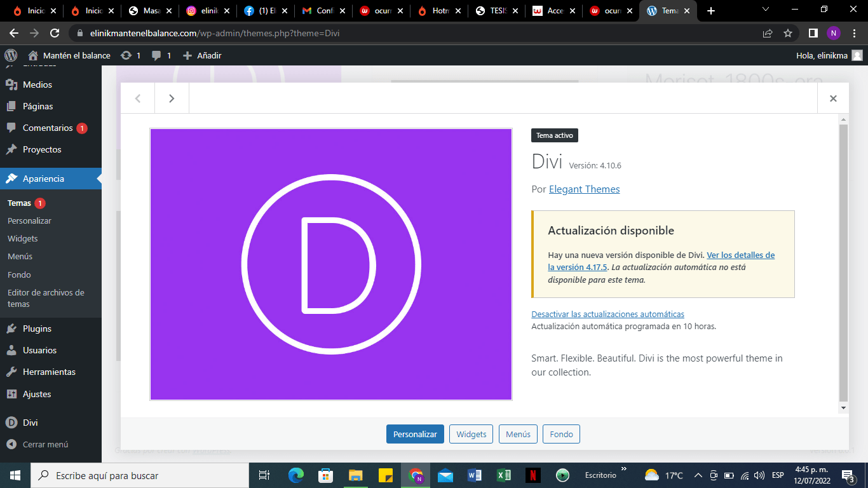Click the Tema activo label
The image size is (868, 488).
pos(555,135)
